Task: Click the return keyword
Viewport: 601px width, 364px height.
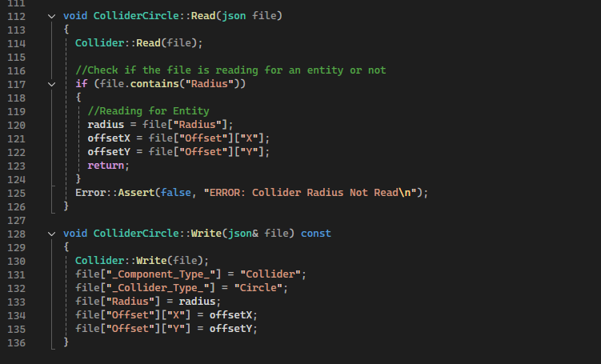Action: 106,166
